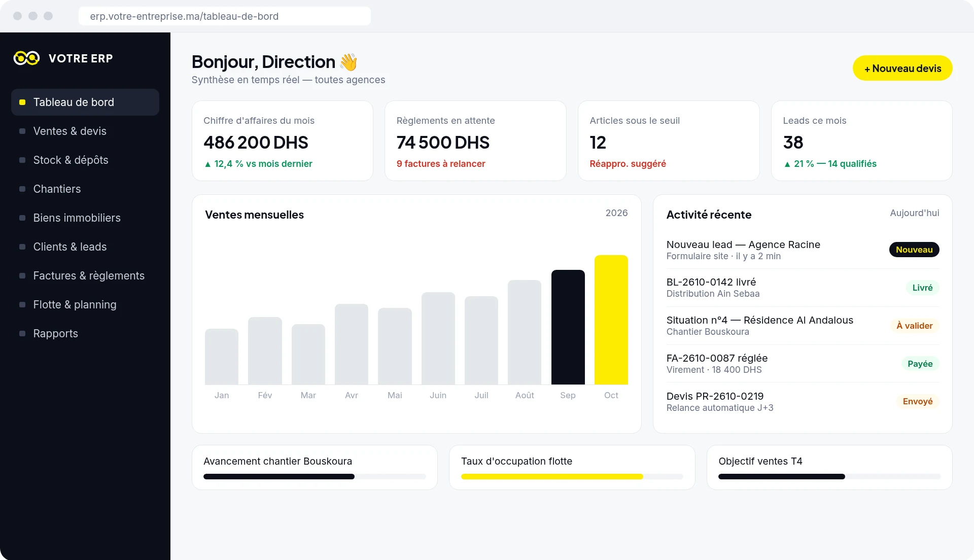This screenshot has width=974, height=560.
Task: Click 9 factures à relancer text
Action: tap(441, 164)
